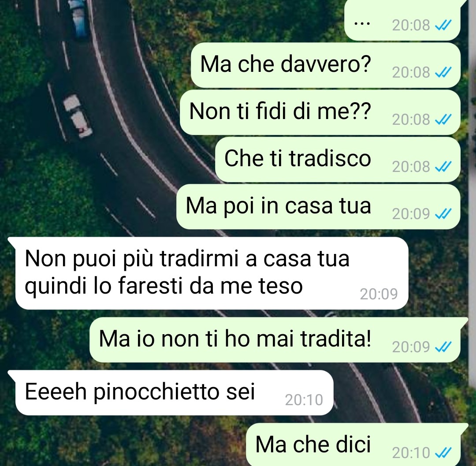
Task: Select the "Ma che davvero?" message bubble
Action: (325, 65)
